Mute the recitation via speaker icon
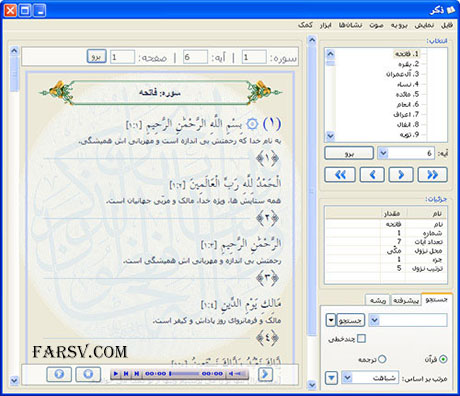460x396 pixels. pos(230,374)
